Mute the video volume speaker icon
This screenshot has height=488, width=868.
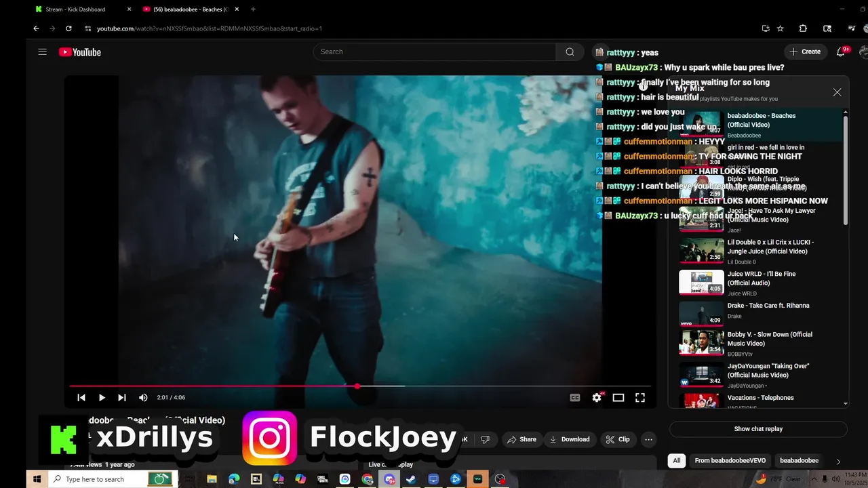pos(143,398)
